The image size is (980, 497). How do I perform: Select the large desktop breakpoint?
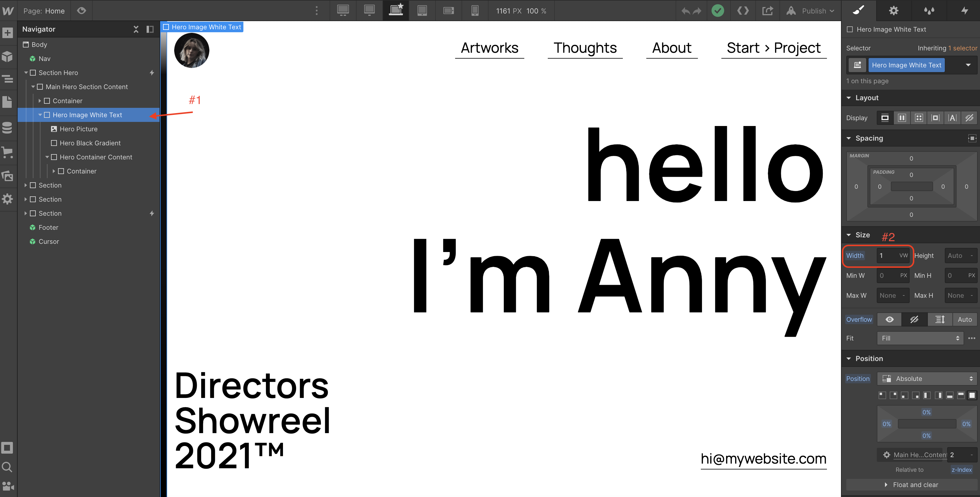343,10
